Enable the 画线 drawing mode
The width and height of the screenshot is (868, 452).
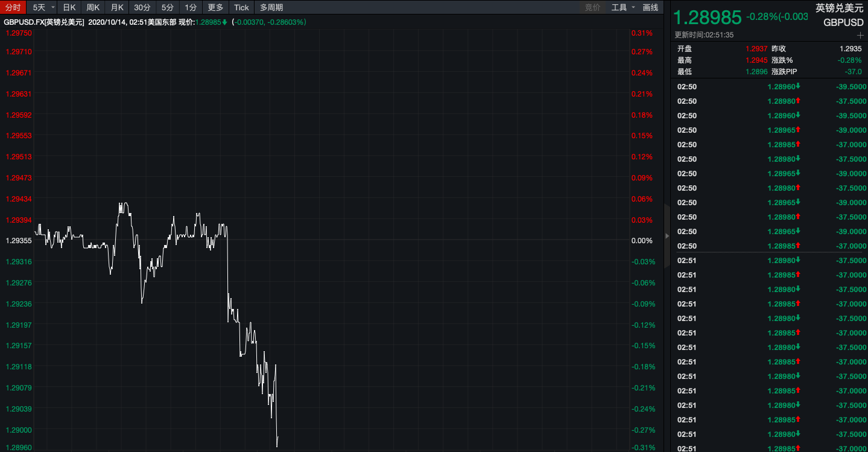coord(650,7)
